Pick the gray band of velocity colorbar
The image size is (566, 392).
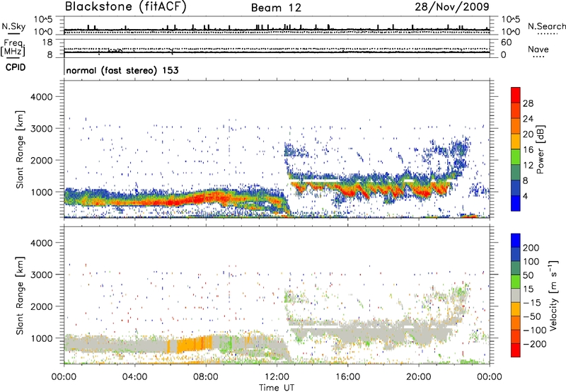516,296
